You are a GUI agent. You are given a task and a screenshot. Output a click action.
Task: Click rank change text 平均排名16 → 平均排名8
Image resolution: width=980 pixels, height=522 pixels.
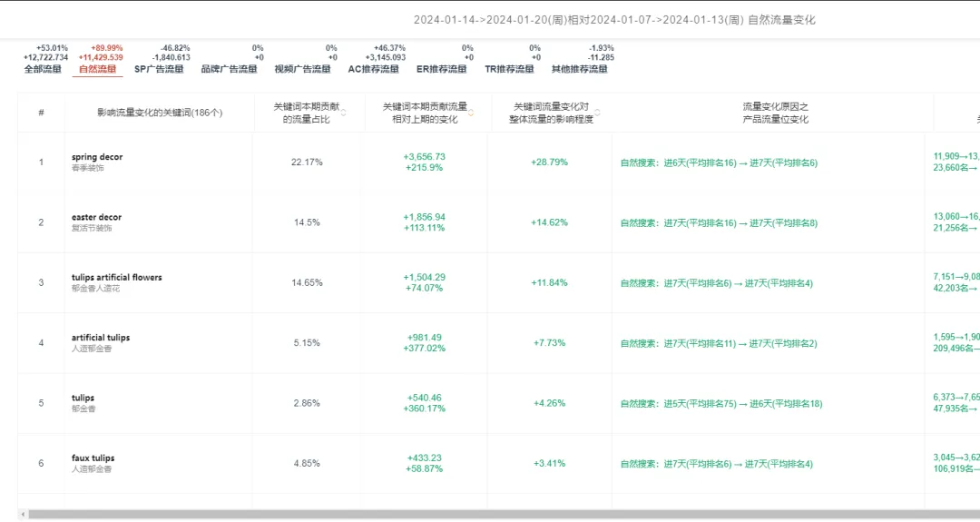click(x=719, y=223)
